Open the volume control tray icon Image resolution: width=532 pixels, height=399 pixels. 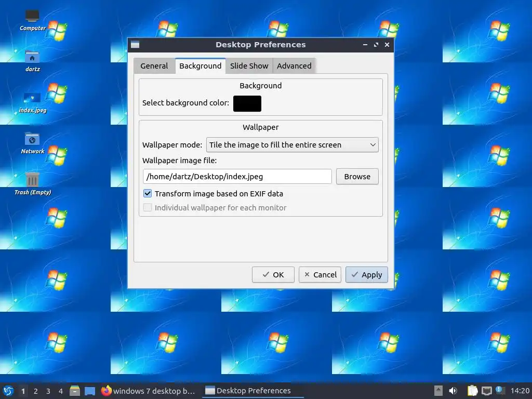[x=453, y=391]
